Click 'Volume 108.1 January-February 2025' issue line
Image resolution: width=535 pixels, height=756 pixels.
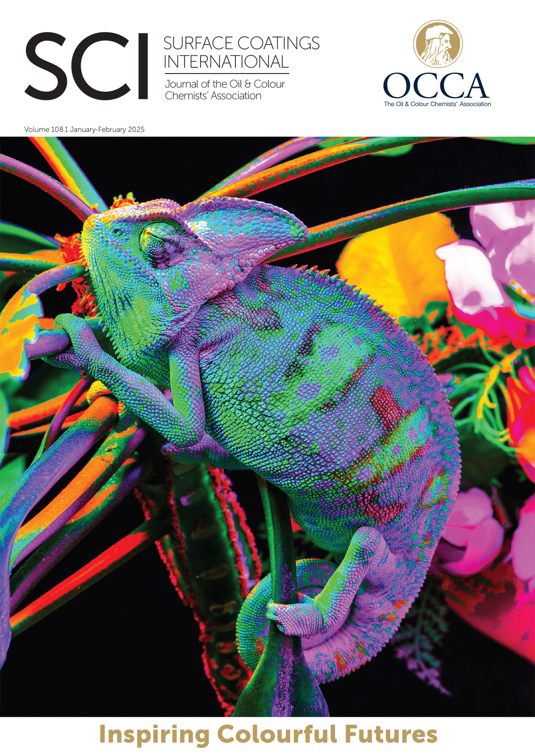[x=85, y=130]
